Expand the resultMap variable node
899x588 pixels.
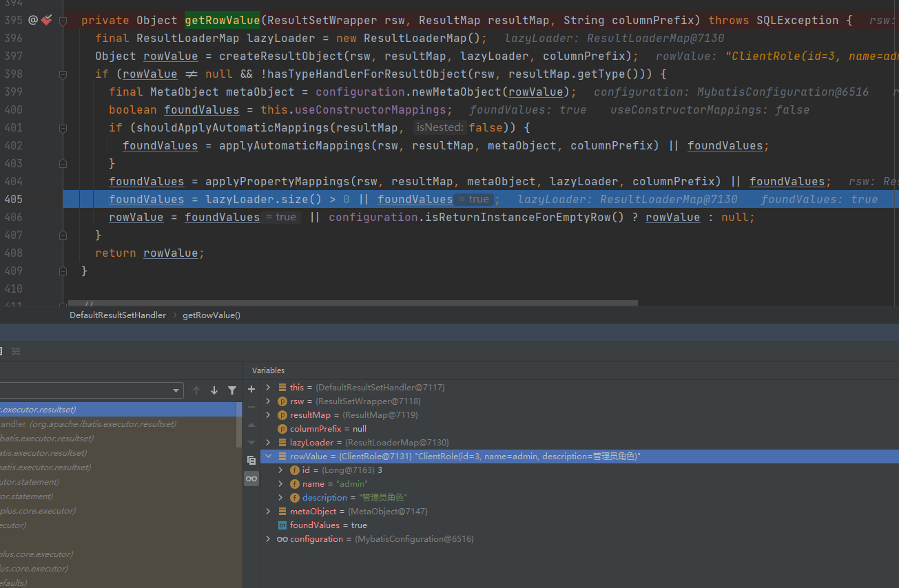click(x=268, y=415)
